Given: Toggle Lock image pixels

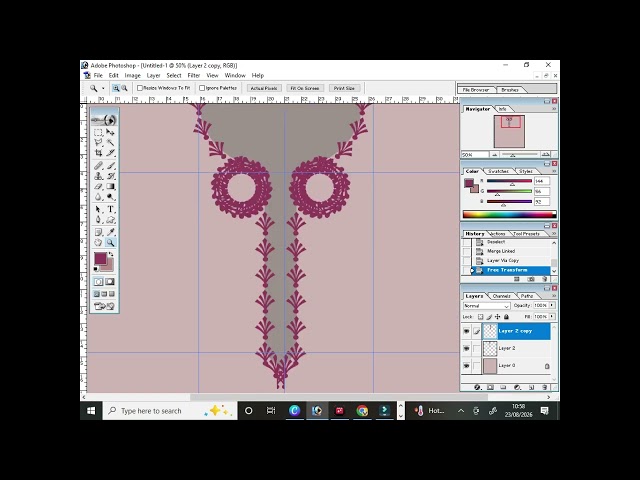Looking at the screenshot, I should 489,317.
